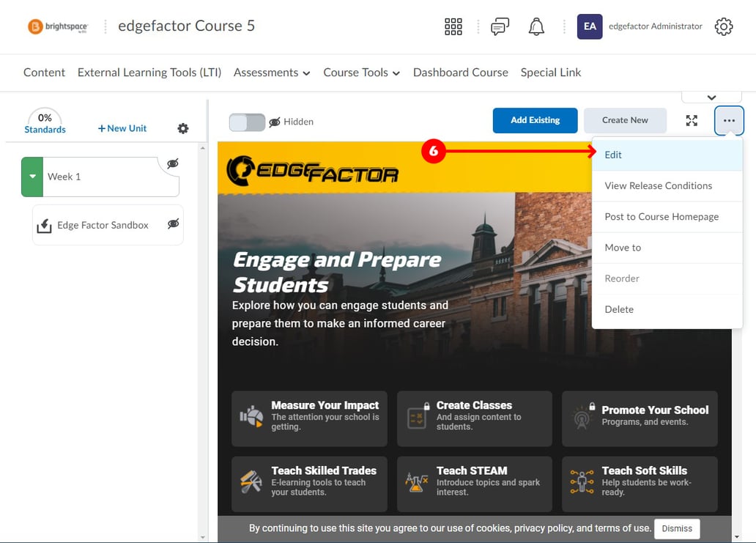The height and width of the screenshot is (543, 756).
Task: Hide Week 1 with its eye toggle
Action: [171, 164]
